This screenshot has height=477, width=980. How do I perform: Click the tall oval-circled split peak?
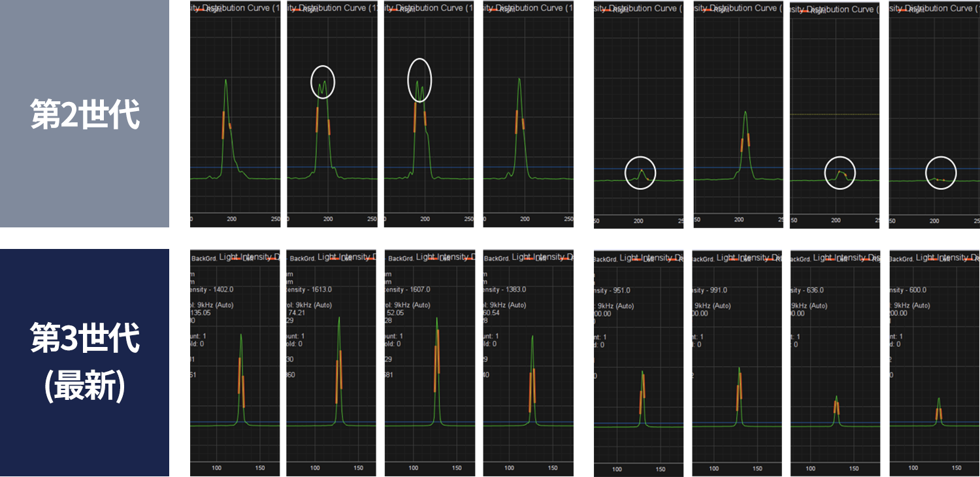tap(419, 80)
